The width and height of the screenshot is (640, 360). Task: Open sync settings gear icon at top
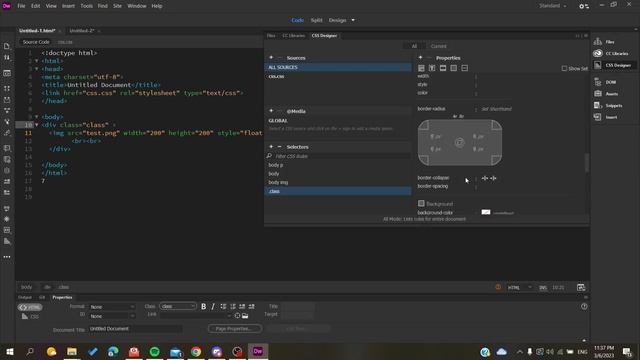[584, 6]
